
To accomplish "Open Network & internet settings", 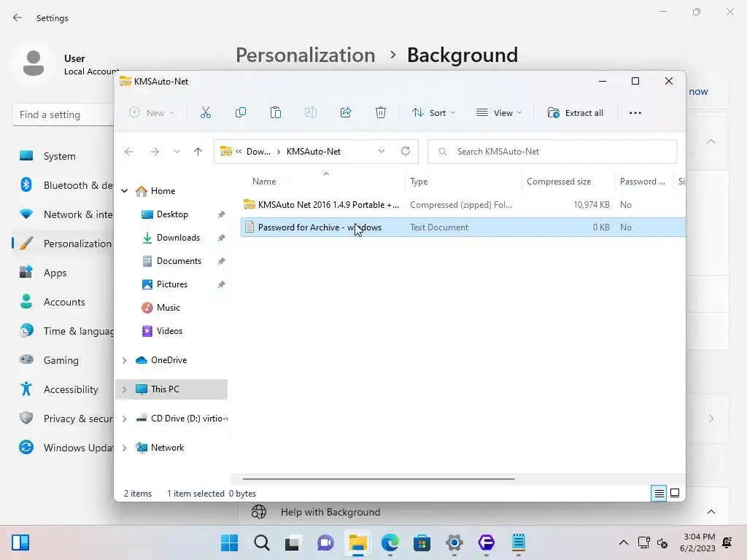I will [66, 214].
